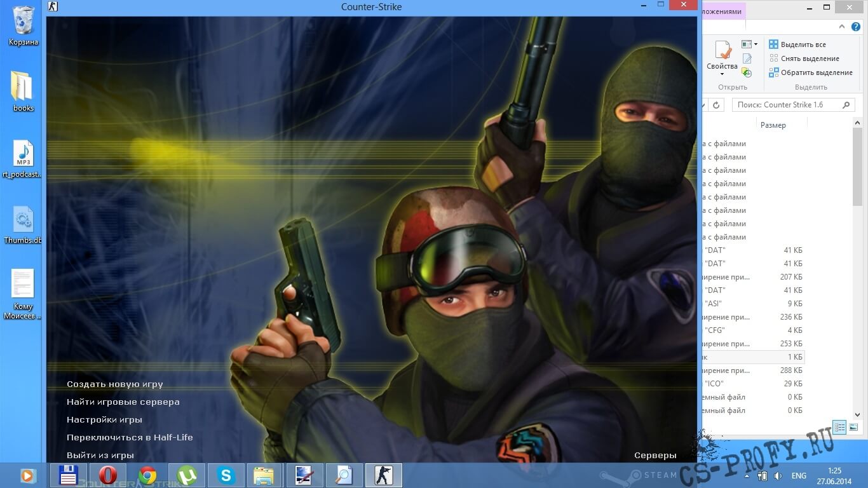Click 'Создать новую игру' menu entry

[114, 384]
